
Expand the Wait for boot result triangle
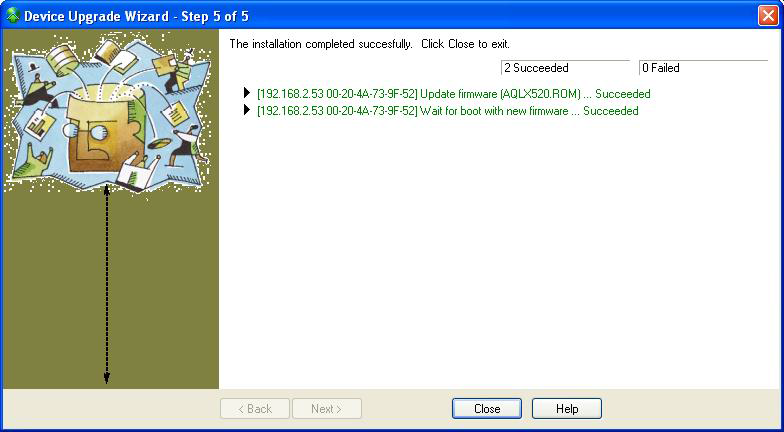246,110
